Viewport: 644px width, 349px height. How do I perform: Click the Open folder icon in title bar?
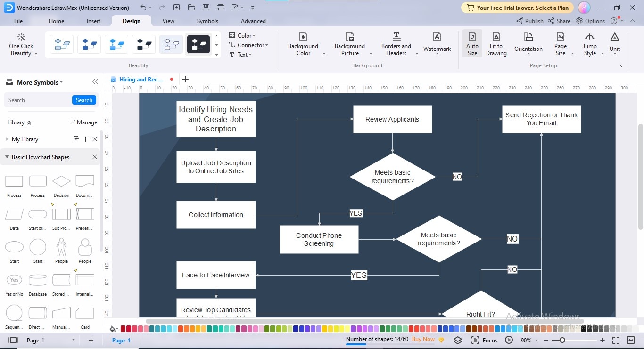[191, 8]
